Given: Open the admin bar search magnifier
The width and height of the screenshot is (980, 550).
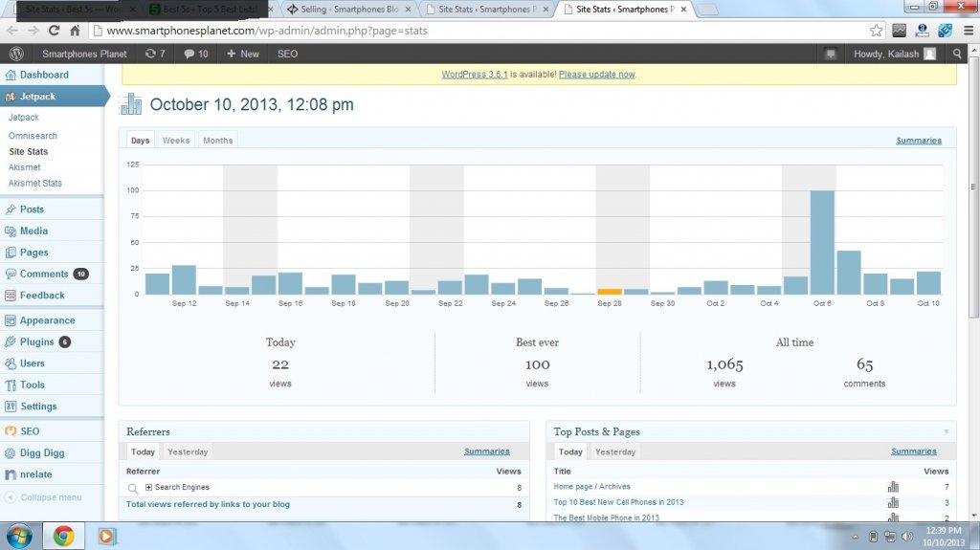Looking at the screenshot, I should [957, 54].
